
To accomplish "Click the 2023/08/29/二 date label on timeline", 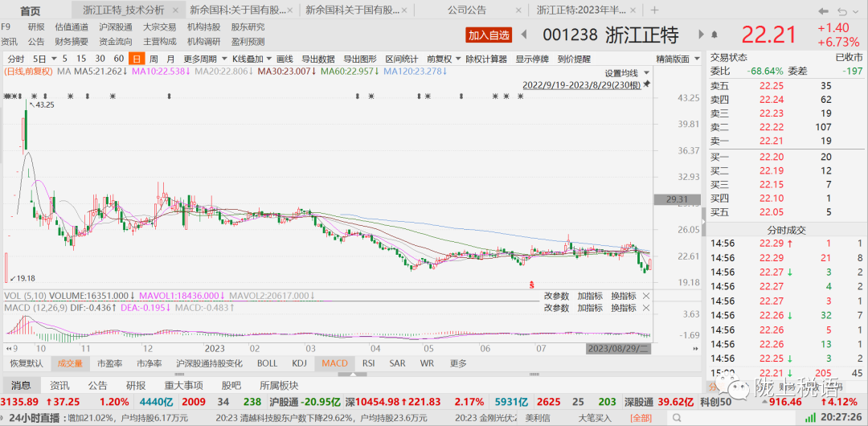I will point(618,349).
